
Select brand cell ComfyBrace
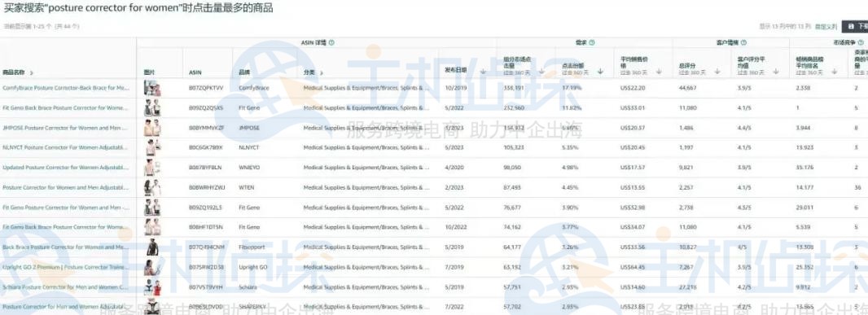[253, 88]
